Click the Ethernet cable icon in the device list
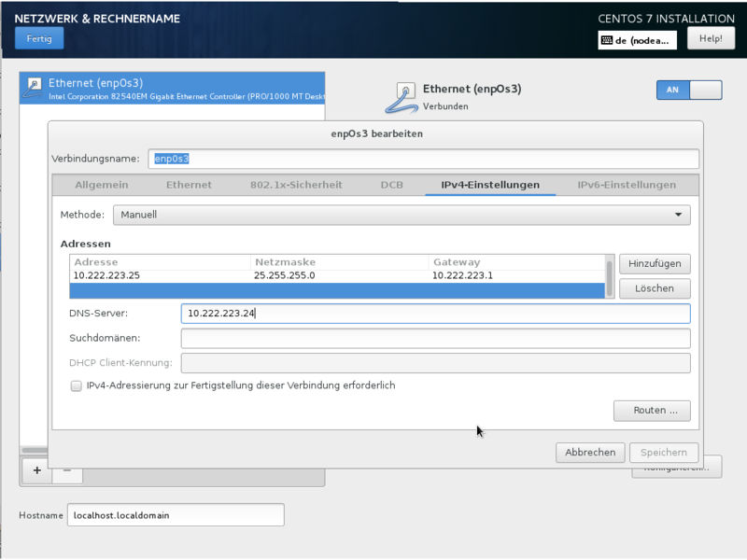The height and width of the screenshot is (560, 747). tap(33, 88)
